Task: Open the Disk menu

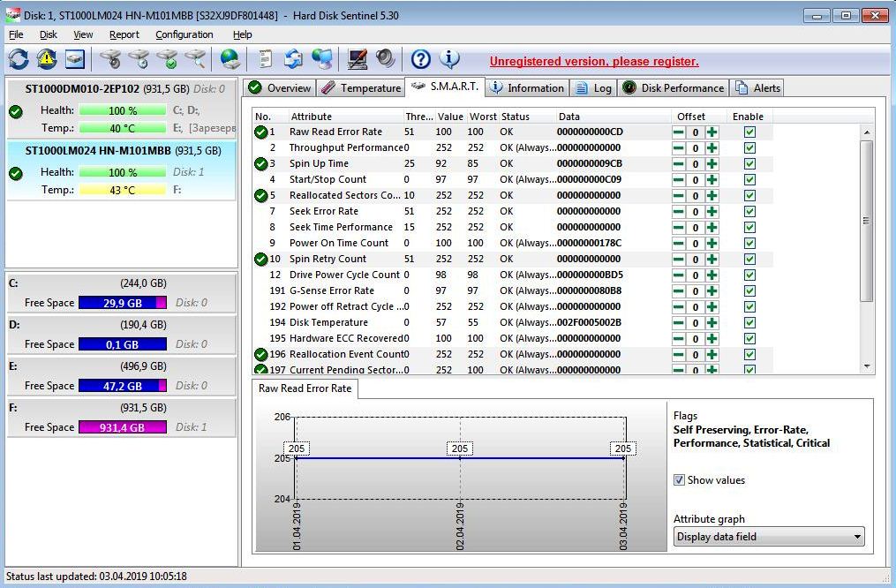Action: [49, 34]
